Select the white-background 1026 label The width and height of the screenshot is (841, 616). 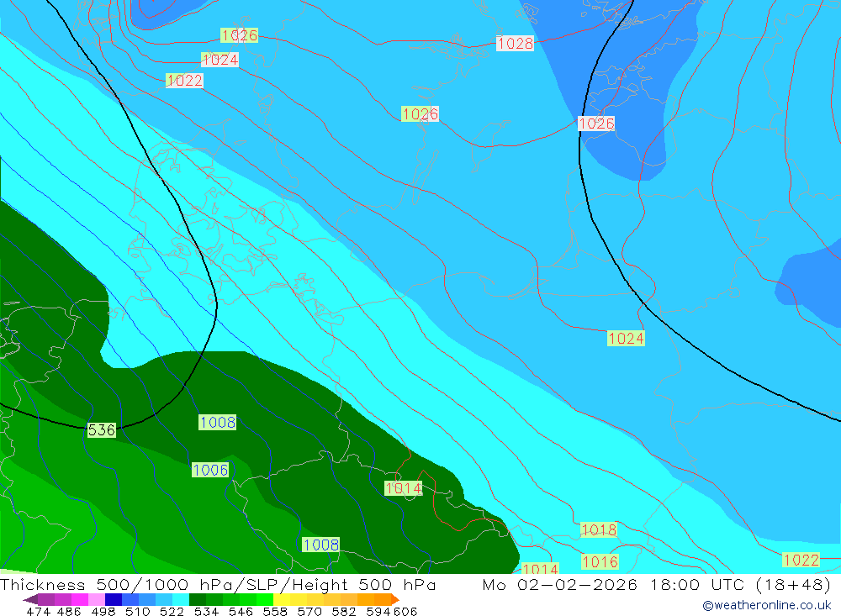596,124
